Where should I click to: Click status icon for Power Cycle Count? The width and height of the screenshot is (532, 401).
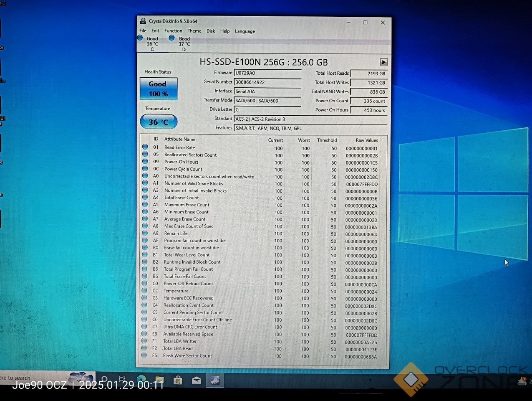tap(145, 169)
